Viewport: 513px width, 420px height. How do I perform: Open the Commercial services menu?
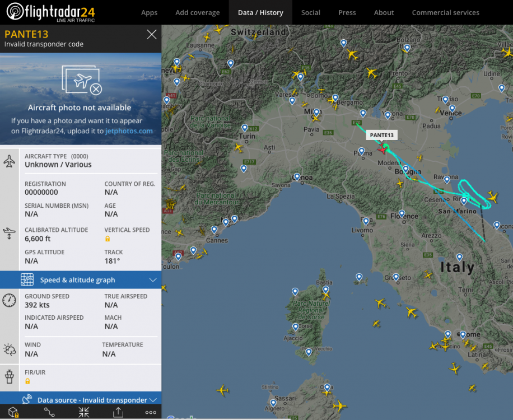(x=445, y=12)
